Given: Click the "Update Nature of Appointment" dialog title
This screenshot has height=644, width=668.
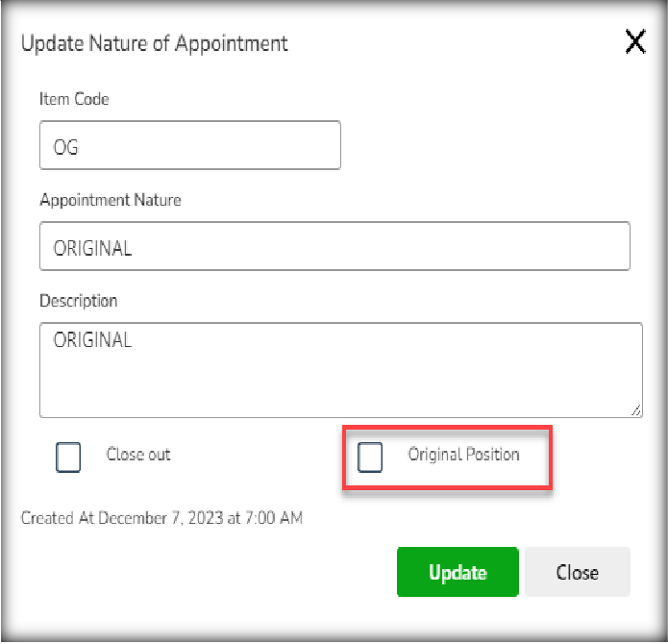Looking at the screenshot, I should pos(155,43).
